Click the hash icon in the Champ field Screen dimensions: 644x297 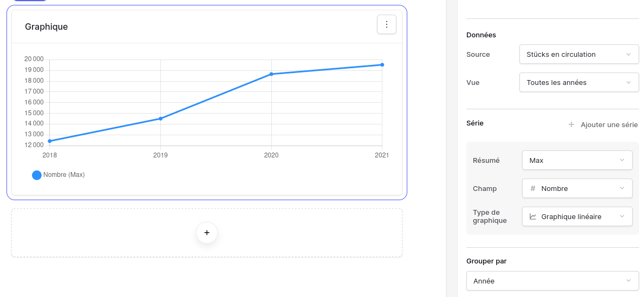pyautogui.click(x=533, y=188)
